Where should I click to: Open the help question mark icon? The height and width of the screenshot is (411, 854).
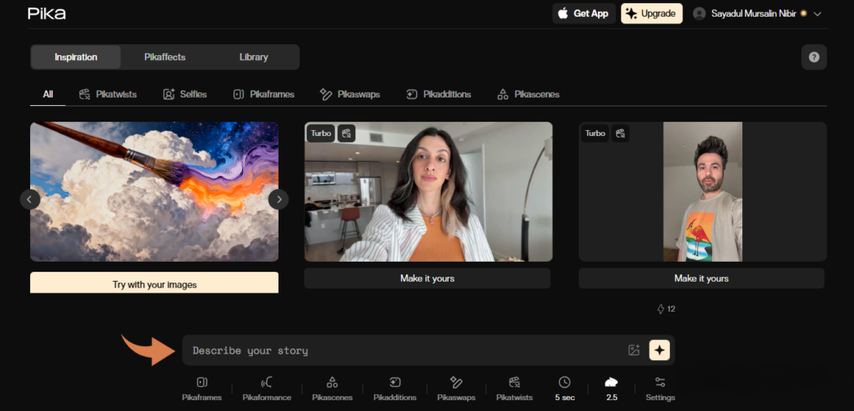pyautogui.click(x=814, y=57)
